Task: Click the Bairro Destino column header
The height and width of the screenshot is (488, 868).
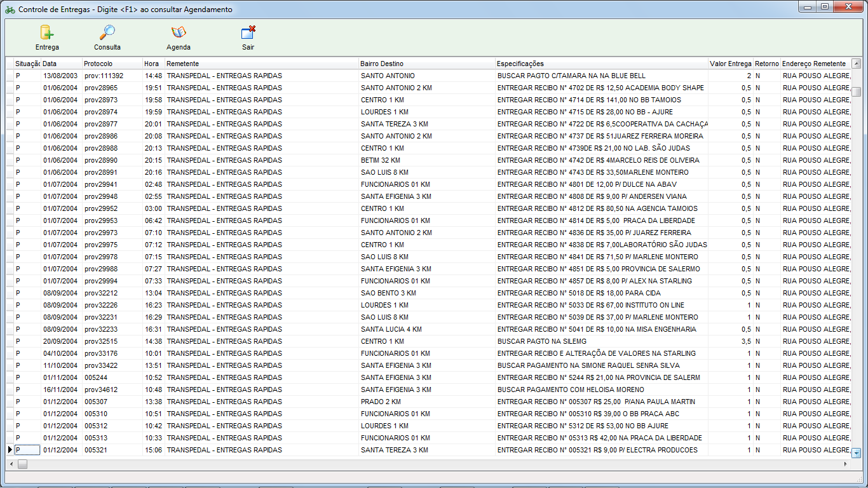Action: (427, 64)
